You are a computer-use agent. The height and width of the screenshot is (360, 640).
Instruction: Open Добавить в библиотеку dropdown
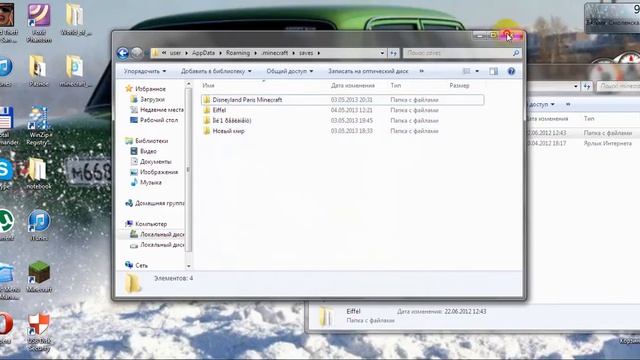point(216,71)
